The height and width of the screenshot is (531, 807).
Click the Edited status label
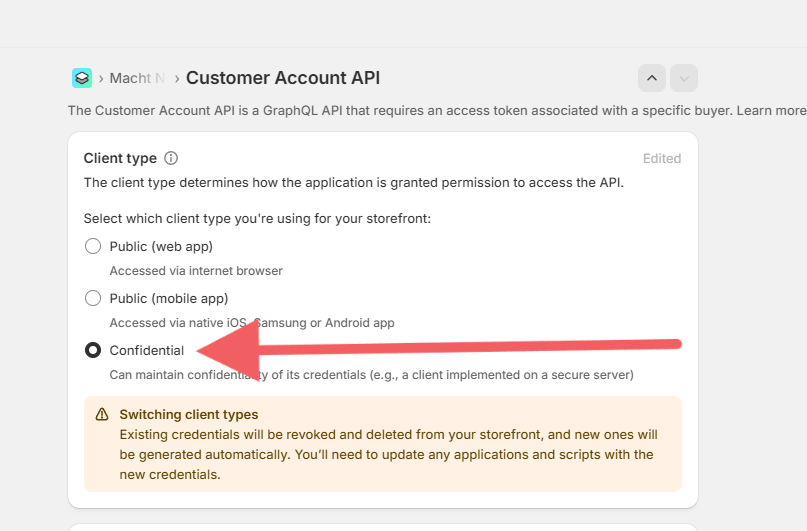pyautogui.click(x=662, y=158)
